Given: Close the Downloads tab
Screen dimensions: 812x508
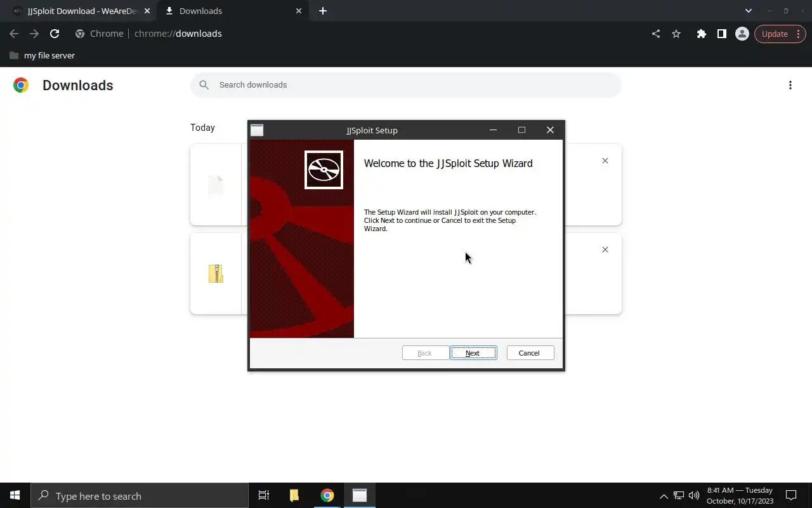Looking at the screenshot, I should [x=299, y=11].
